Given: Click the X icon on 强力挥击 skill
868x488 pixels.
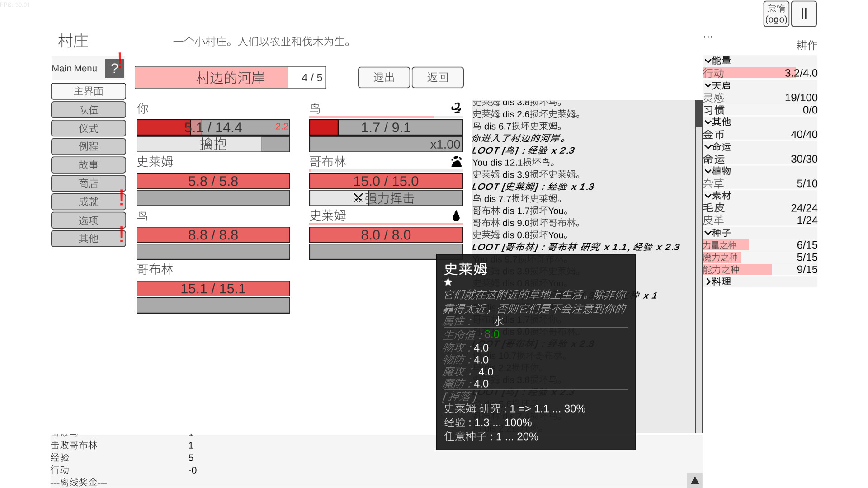Looking at the screenshot, I should pos(359,197).
